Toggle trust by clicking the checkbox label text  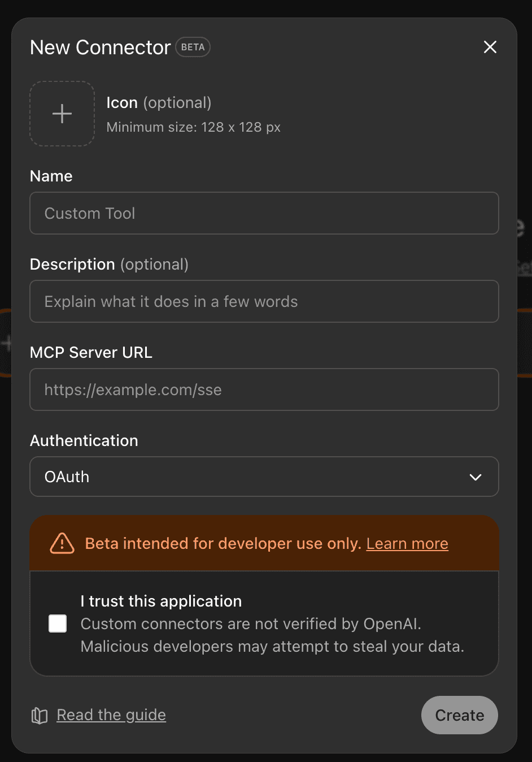[x=160, y=601]
